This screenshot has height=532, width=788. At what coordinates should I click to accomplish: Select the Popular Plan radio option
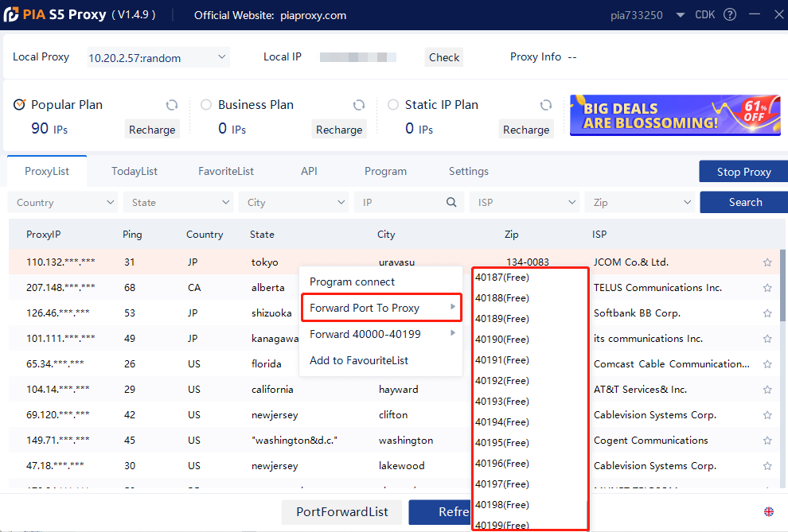19,104
